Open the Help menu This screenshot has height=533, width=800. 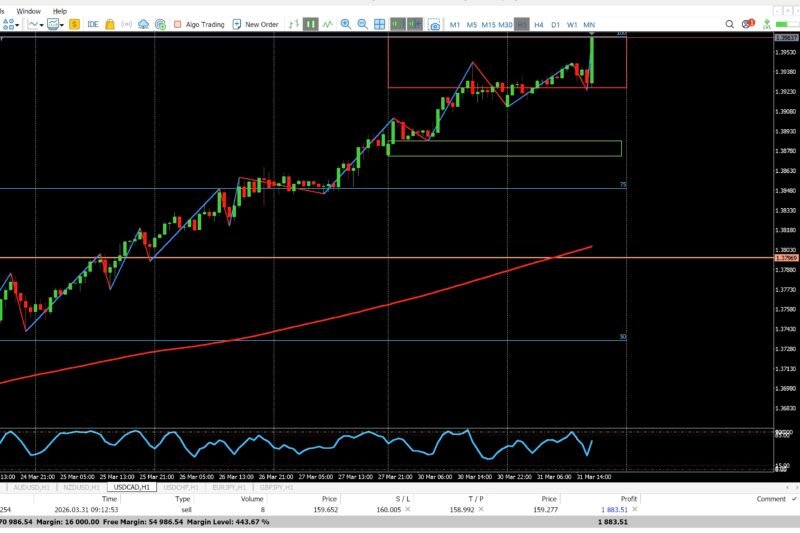click(60, 11)
